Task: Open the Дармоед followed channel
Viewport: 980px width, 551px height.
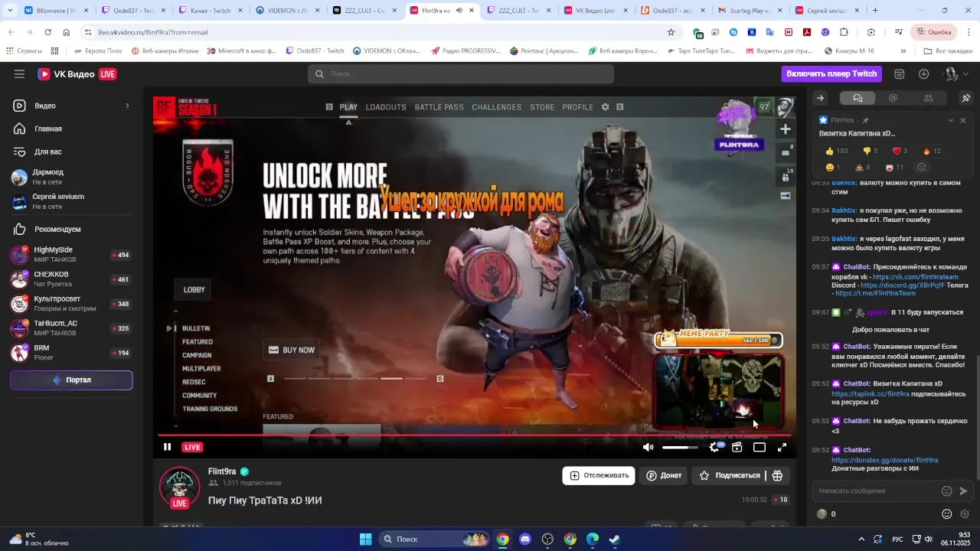Action: 71,177
